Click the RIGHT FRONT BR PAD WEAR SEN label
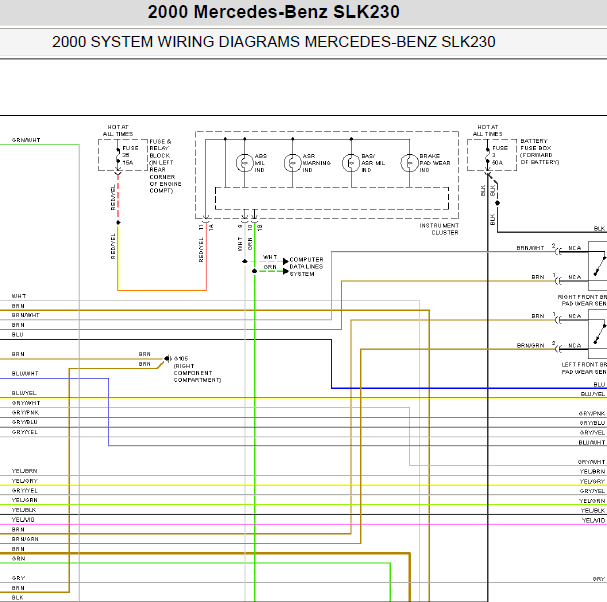Viewport: 607px width, 602px height. pos(582,300)
